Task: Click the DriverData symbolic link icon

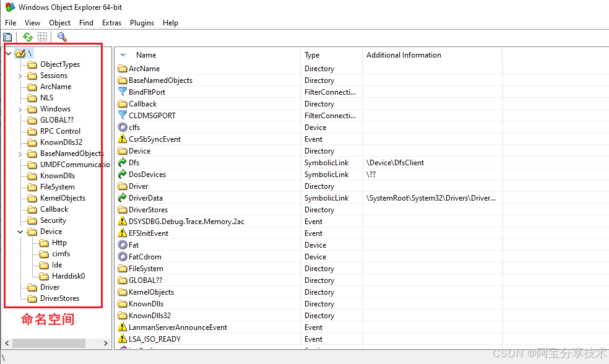Action: (123, 197)
